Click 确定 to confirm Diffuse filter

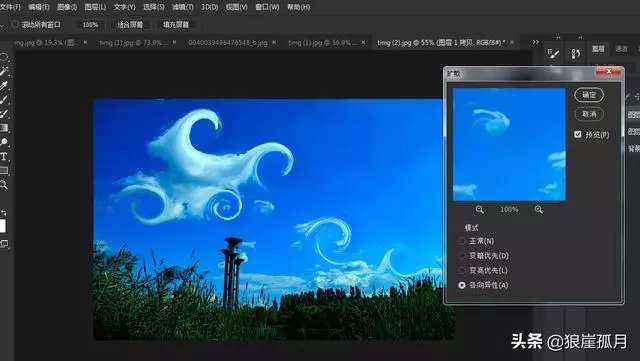click(x=589, y=95)
